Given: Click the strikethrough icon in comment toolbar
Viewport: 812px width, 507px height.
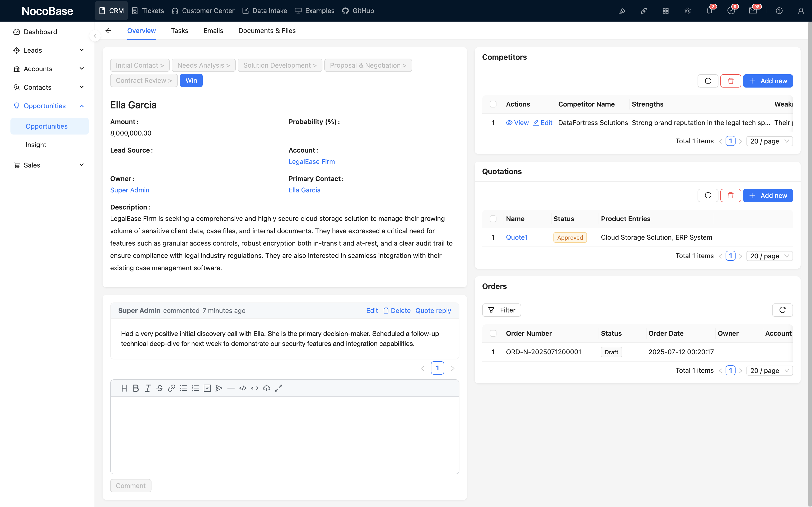Looking at the screenshot, I should click(160, 388).
